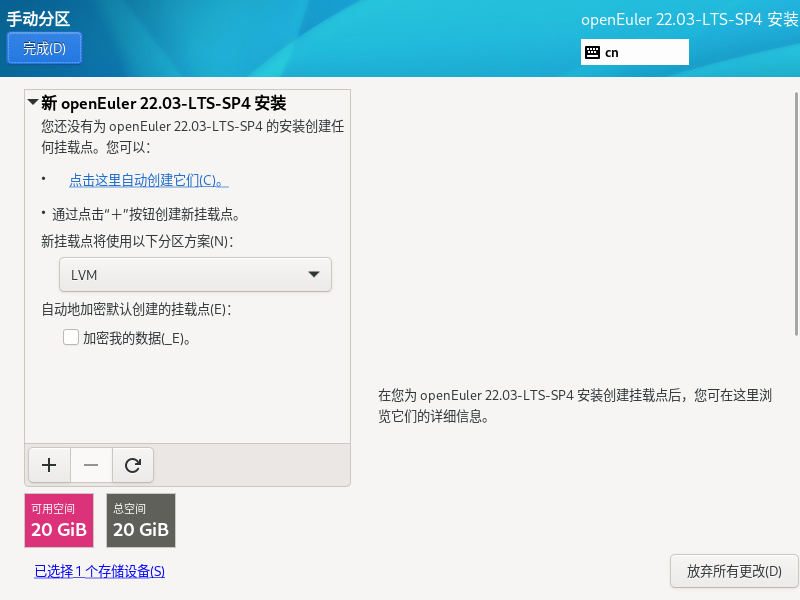Image resolution: width=800 pixels, height=600 pixels.
Task: Click the vertical scrollbar on the right edge
Action: [796, 214]
